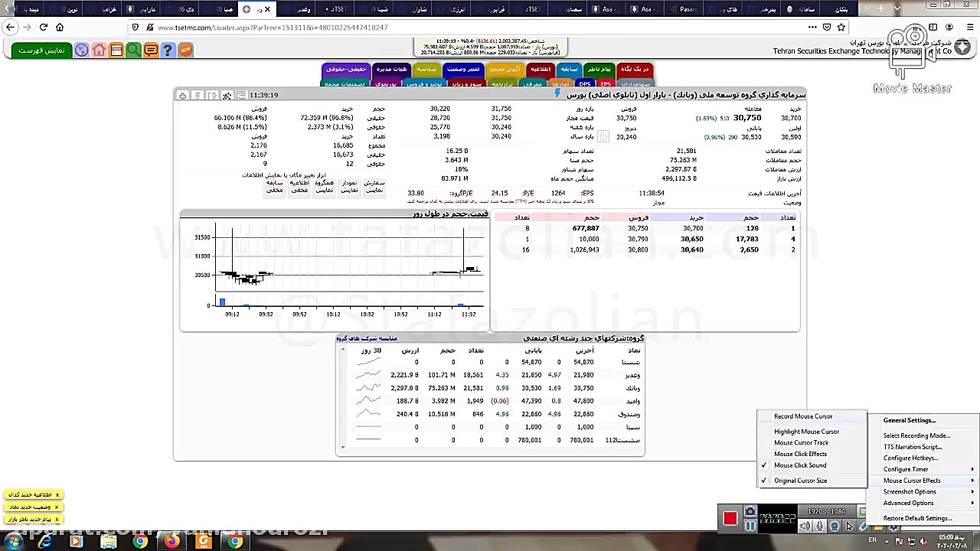Uncheck Mouse Click Sound

coord(800,465)
